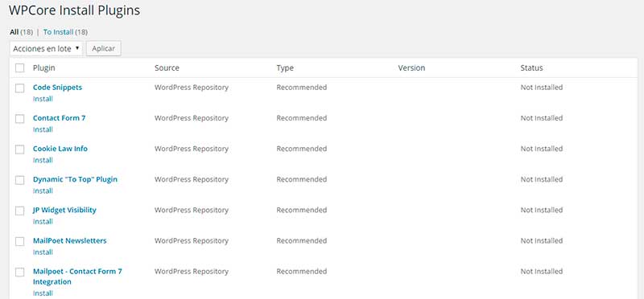
Task: Tick the Dynamic "To Top" Plugin checkbox
Action: click(x=19, y=181)
